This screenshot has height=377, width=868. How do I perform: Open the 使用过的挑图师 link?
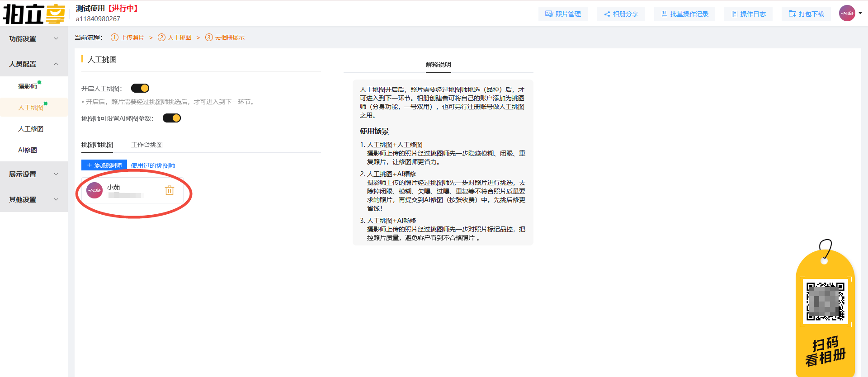[x=153, y=165]
